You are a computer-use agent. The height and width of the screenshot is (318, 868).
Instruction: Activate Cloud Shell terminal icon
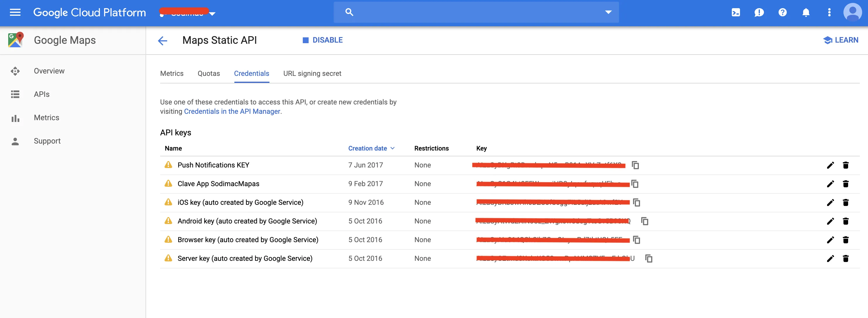click(736, 13)
